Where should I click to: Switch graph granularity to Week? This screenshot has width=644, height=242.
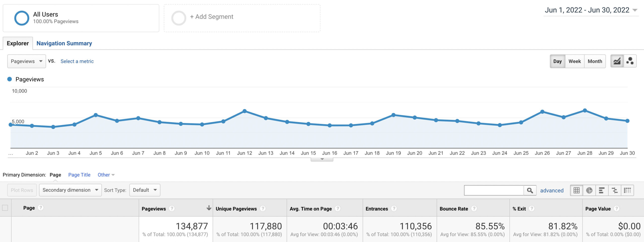point(575,61)
